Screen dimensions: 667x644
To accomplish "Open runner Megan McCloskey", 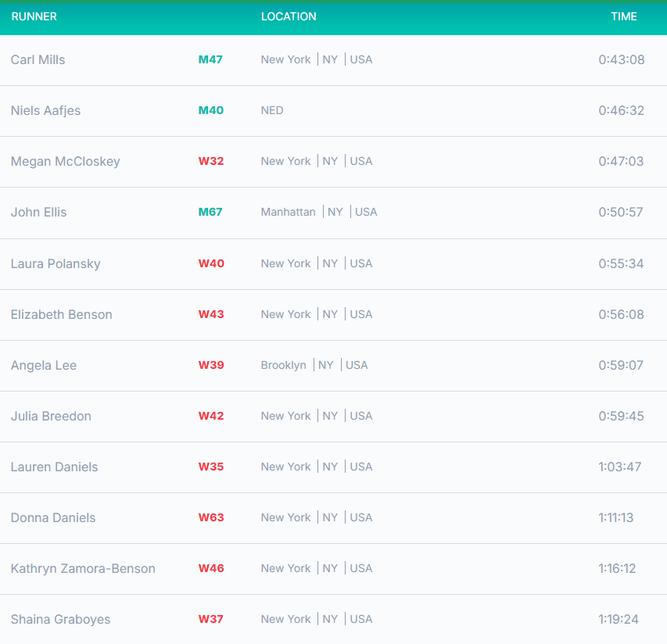I will tap(66, 161).
